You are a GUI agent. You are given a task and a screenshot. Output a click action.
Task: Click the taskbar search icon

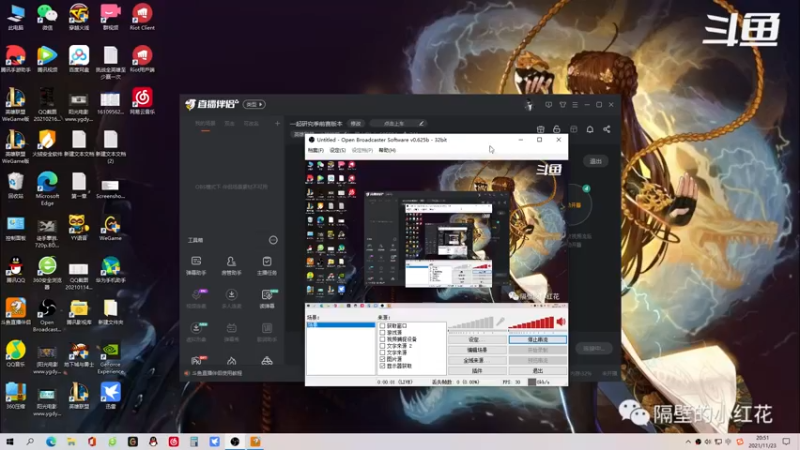coord(30,442)
